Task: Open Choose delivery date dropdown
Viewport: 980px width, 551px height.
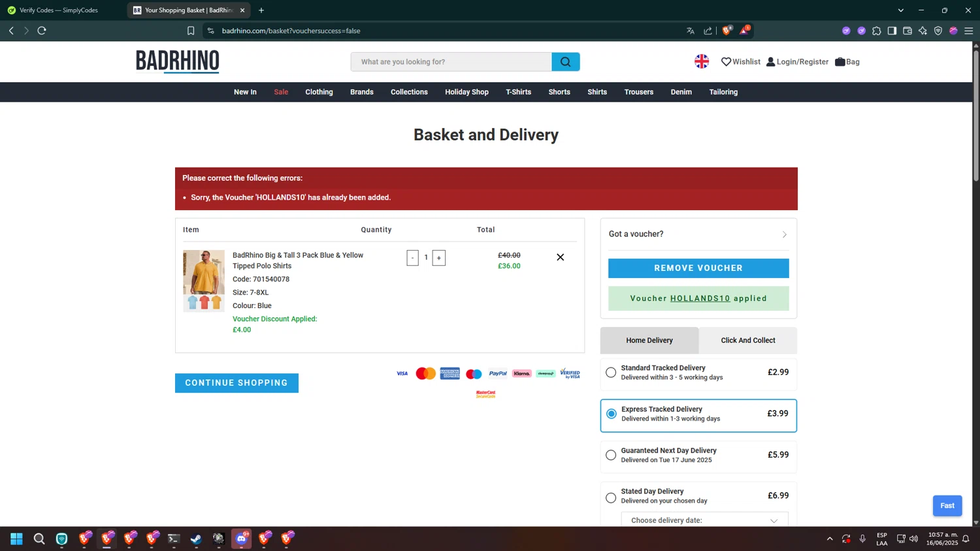Action: (704, 520)
